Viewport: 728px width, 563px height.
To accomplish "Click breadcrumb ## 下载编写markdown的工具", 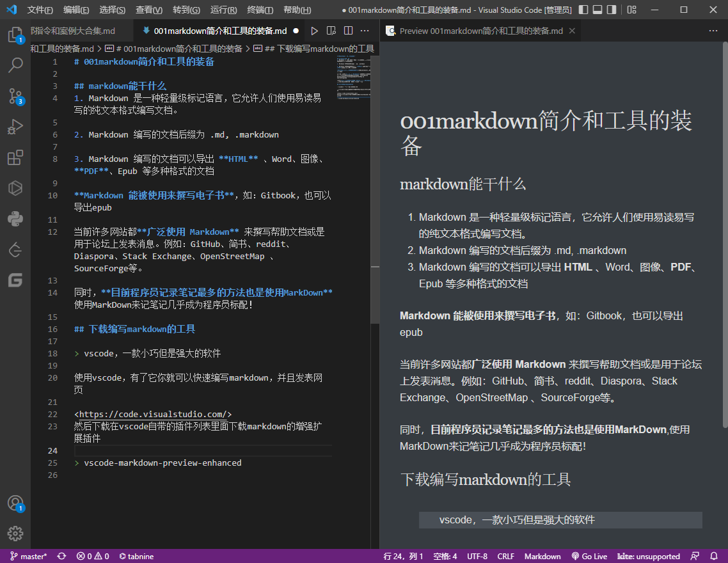I will [314, 49].
